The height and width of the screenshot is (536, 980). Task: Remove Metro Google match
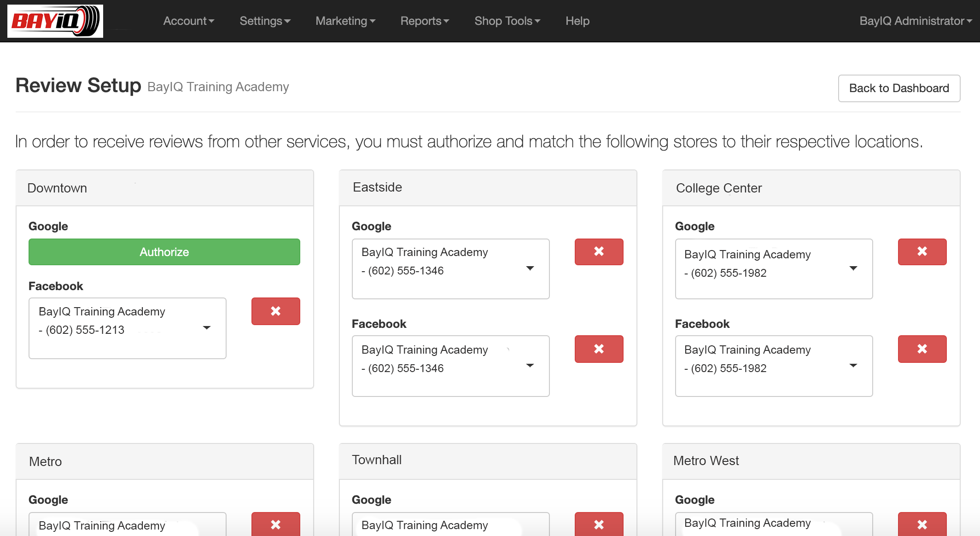[x=276, y=524]
